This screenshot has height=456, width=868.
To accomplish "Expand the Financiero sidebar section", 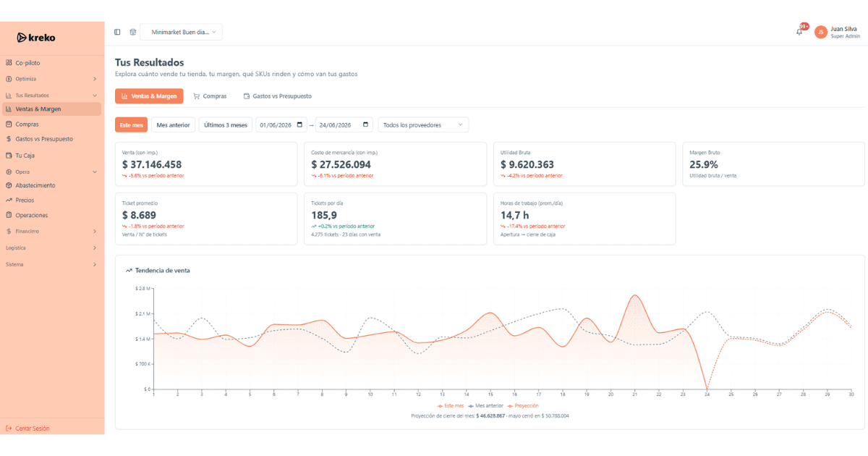I will tap(52, 232).
